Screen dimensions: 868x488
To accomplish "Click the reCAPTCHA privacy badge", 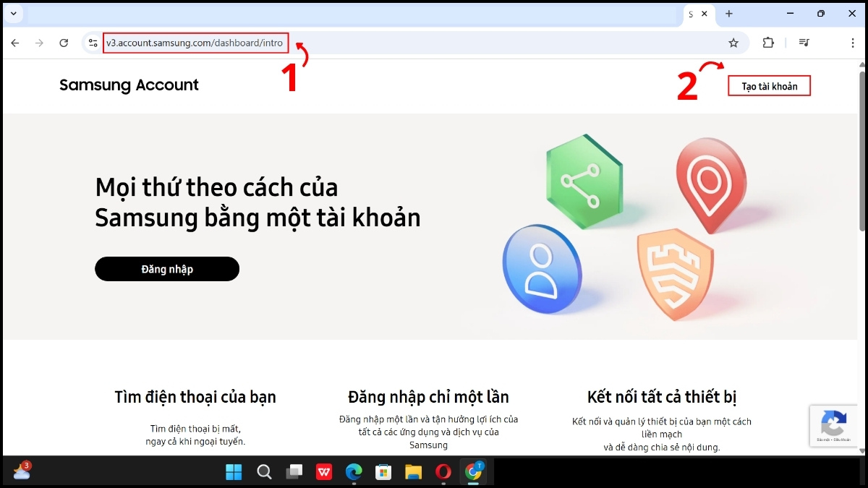I will 833,426.
